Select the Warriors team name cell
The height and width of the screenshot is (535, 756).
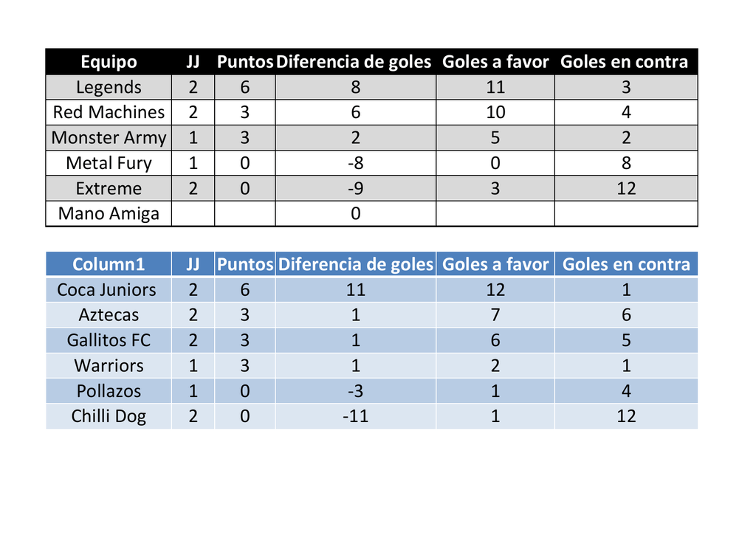(x=109, y=366)
